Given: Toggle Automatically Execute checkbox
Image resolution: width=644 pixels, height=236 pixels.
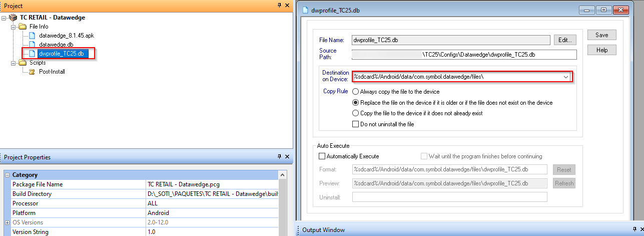Looking at the screenshot, I should click(322, 156).
